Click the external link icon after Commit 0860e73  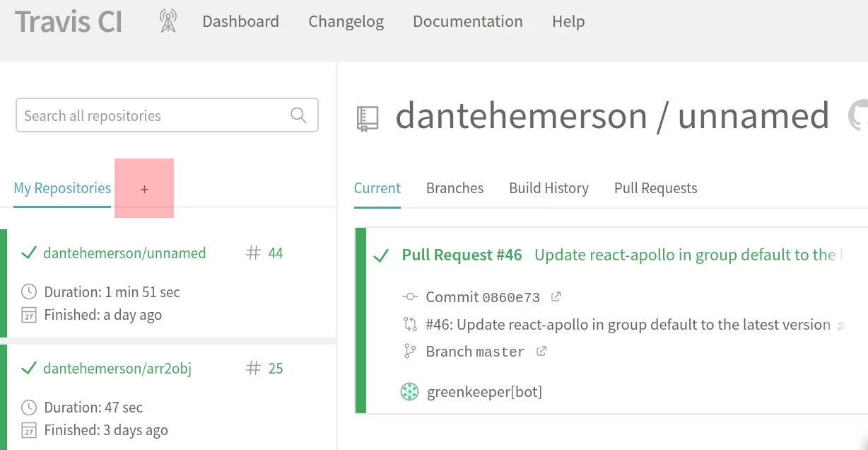556,296
